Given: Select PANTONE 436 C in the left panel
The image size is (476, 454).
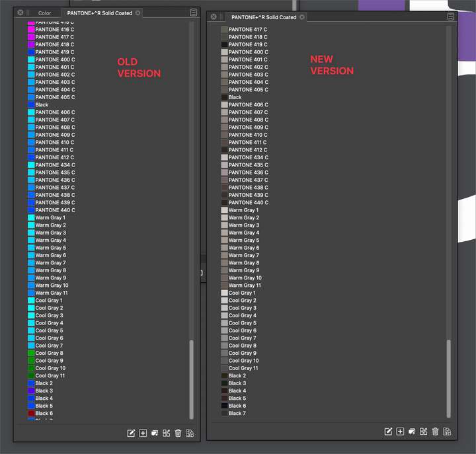Looking at the screenshot, I should (55, 180).
